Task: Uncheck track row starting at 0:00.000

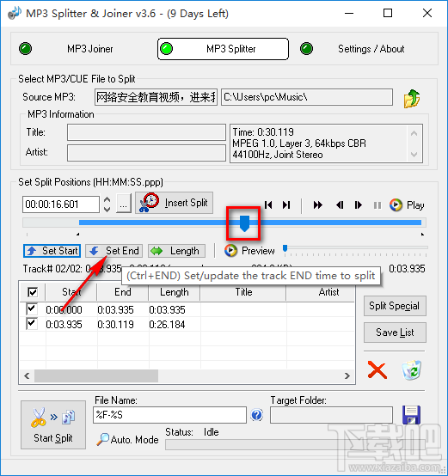Action: (x=32, y=309)
